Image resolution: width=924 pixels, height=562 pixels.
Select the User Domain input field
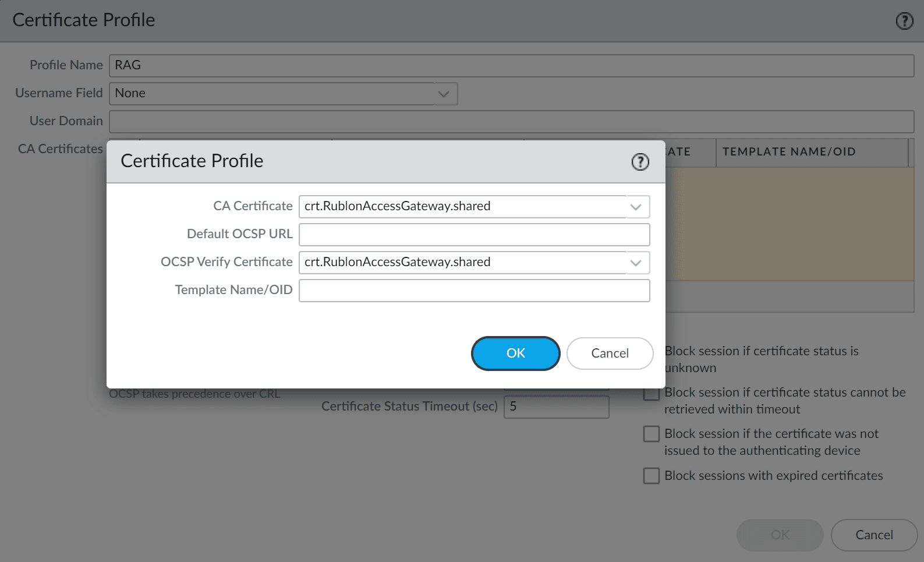511,122
